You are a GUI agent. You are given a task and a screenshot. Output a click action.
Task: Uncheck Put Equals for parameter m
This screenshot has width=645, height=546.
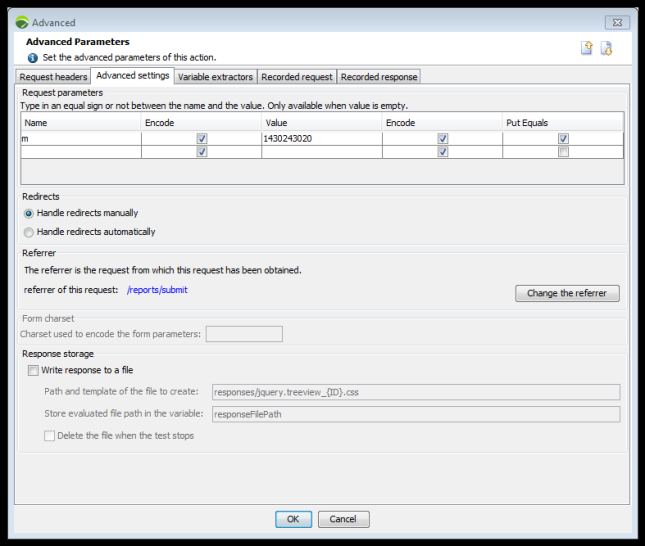coord(563,139)
